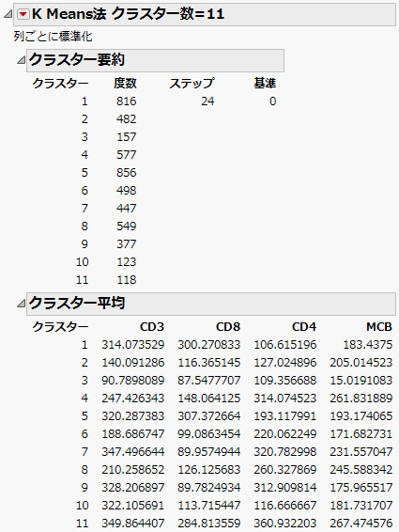Click the MCB column header
Image resolution: width=399 pixels, height=532 pixels.
pos(379,327)
